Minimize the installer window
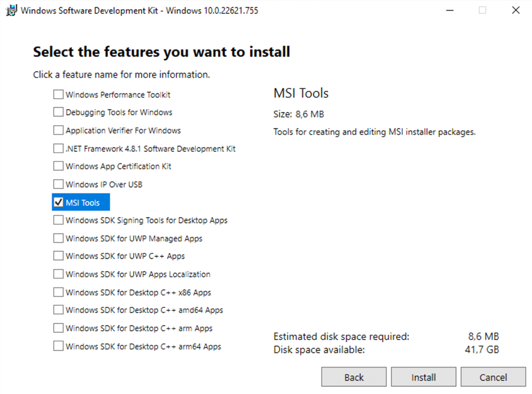 coord(450,11)
